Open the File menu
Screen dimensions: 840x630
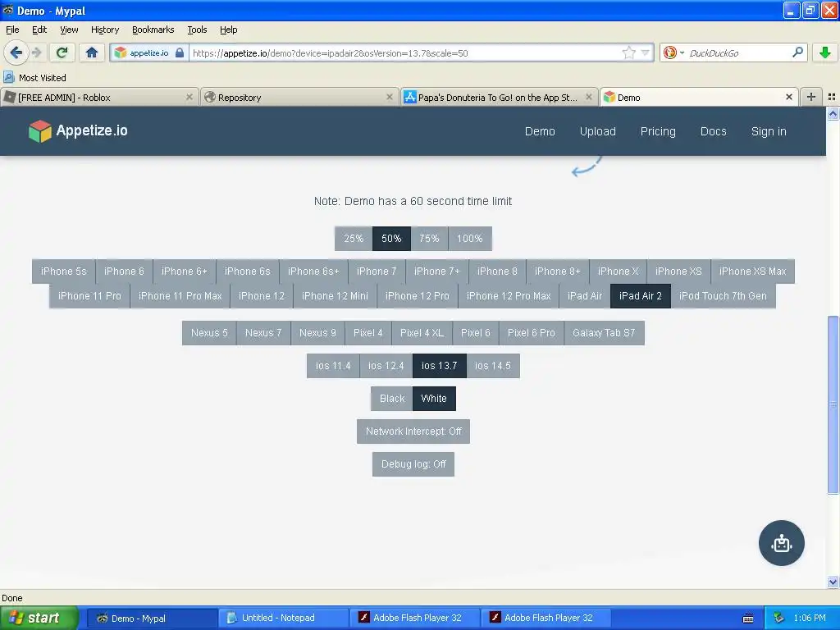12,30
